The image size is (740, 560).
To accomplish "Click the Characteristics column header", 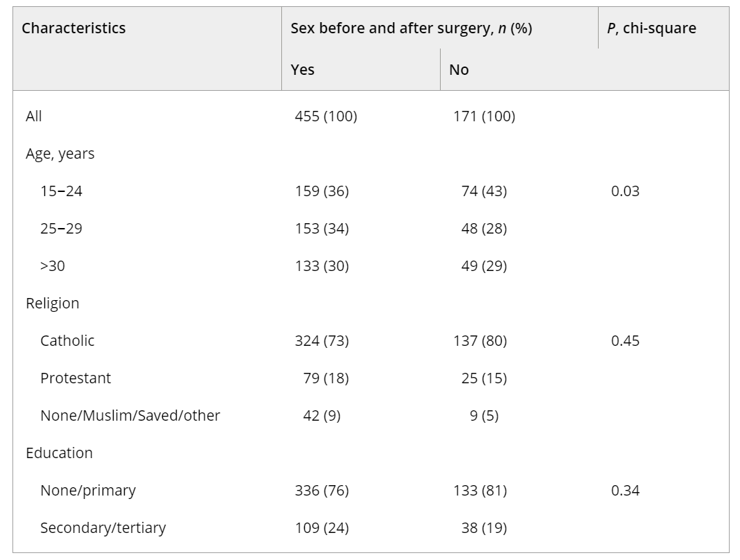I will (74, 28).
